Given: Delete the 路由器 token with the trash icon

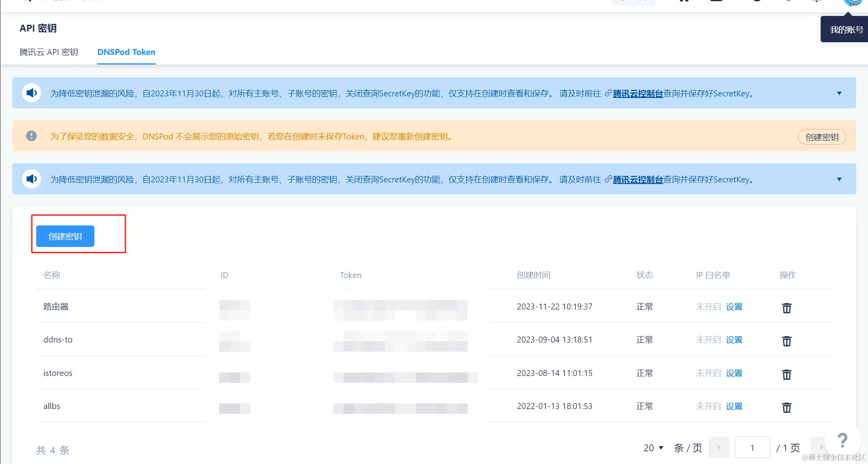Looking at the screenshot, I should pos(786,308).
